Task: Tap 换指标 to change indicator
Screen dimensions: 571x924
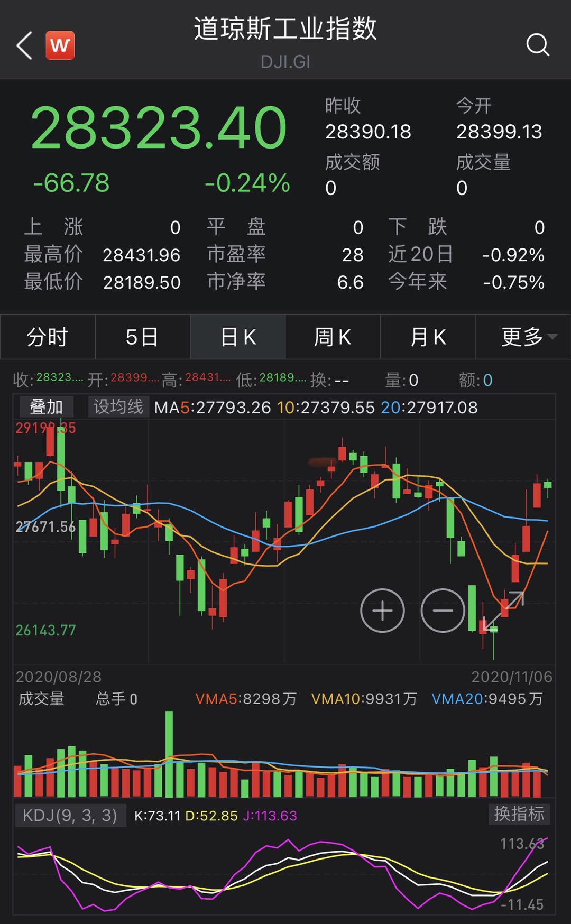Action: pyautogui.click(x=519, y=814)
